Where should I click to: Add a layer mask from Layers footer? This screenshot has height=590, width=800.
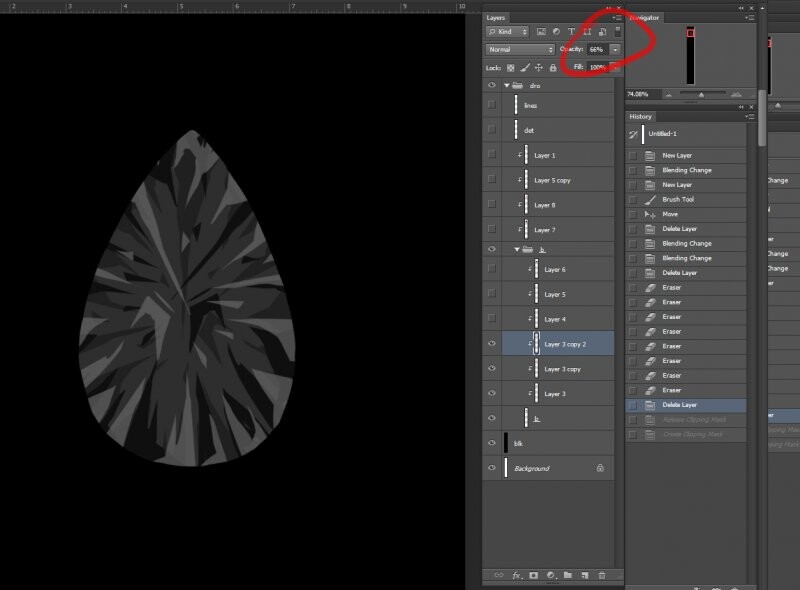pos(533,576)
